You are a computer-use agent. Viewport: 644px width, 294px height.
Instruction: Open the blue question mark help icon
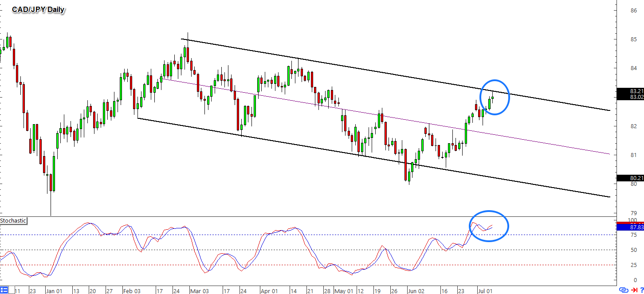coord(641,290)
